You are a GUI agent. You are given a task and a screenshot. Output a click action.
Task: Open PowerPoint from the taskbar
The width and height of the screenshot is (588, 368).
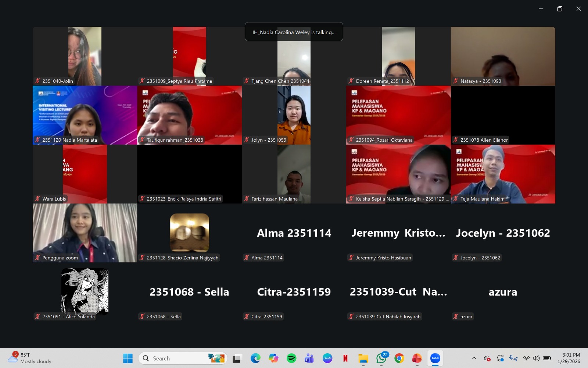click(417, 358)
